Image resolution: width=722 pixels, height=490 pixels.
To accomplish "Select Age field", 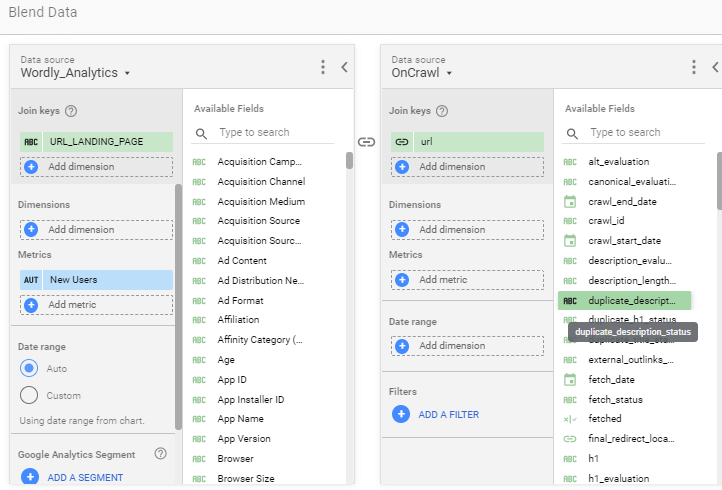I will 226,360.
